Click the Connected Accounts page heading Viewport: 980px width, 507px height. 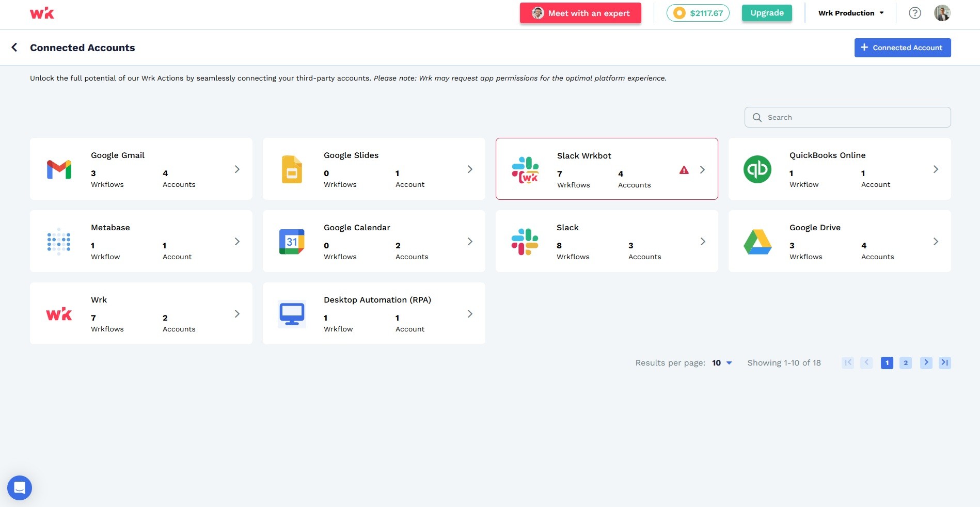coord(83,47)
